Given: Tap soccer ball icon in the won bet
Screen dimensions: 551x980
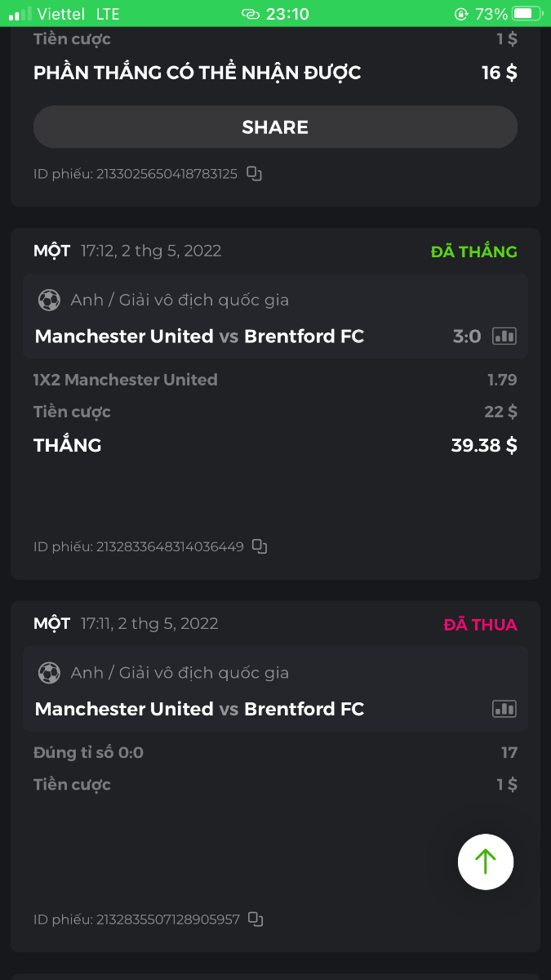Looking at the screenshot, I should pyautogui.click(x=49, y=300).
